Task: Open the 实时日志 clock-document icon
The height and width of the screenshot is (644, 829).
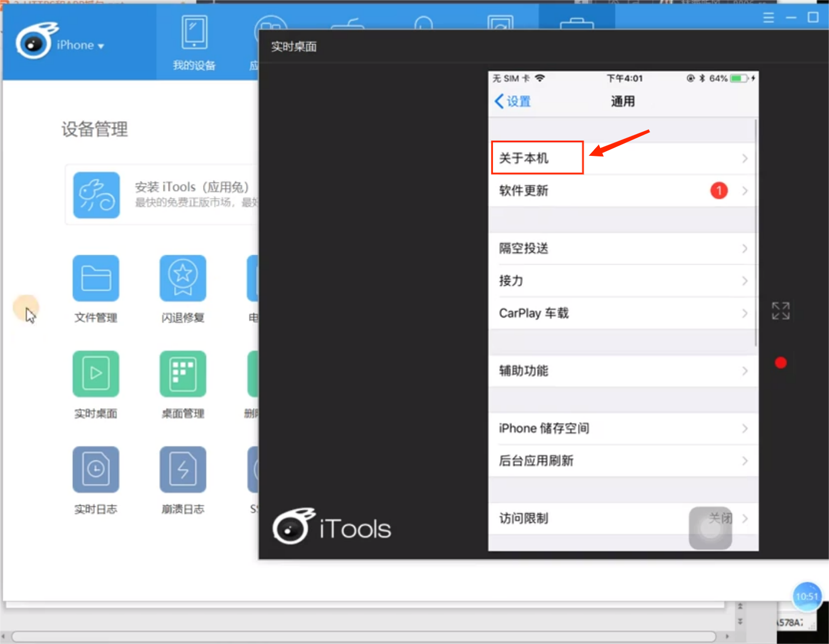Action: (96, 469)
